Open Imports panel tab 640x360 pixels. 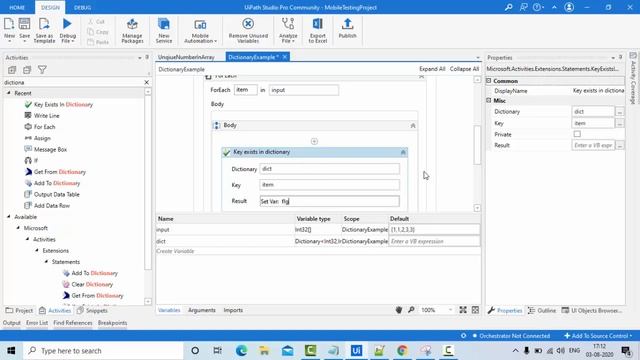click(x=233, y=310)
